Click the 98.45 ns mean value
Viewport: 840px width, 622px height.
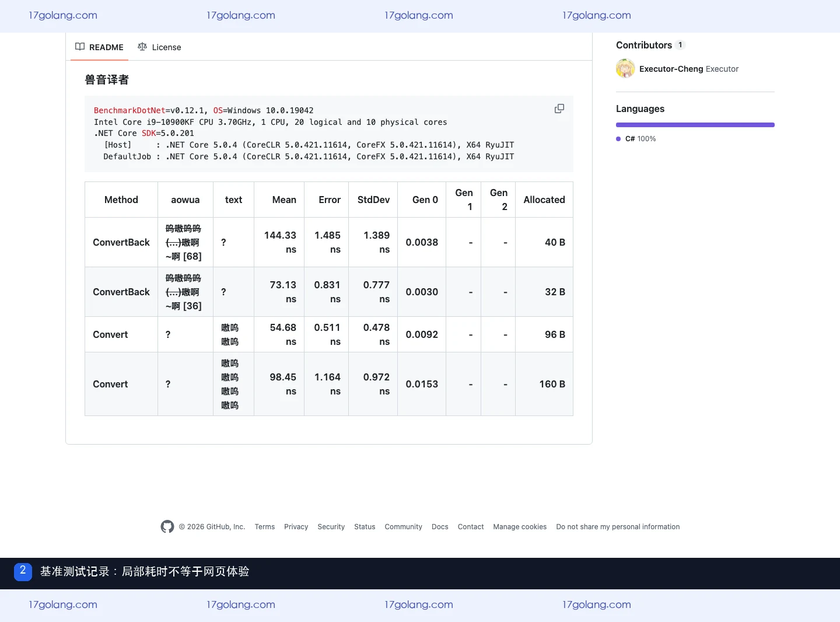click(x=283, y=384)
